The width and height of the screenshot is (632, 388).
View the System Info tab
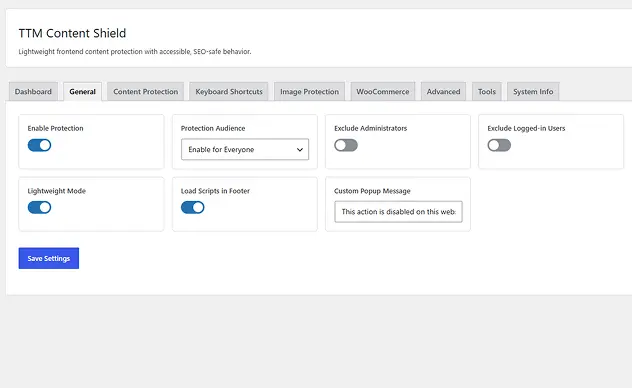(x=533, y=91)
